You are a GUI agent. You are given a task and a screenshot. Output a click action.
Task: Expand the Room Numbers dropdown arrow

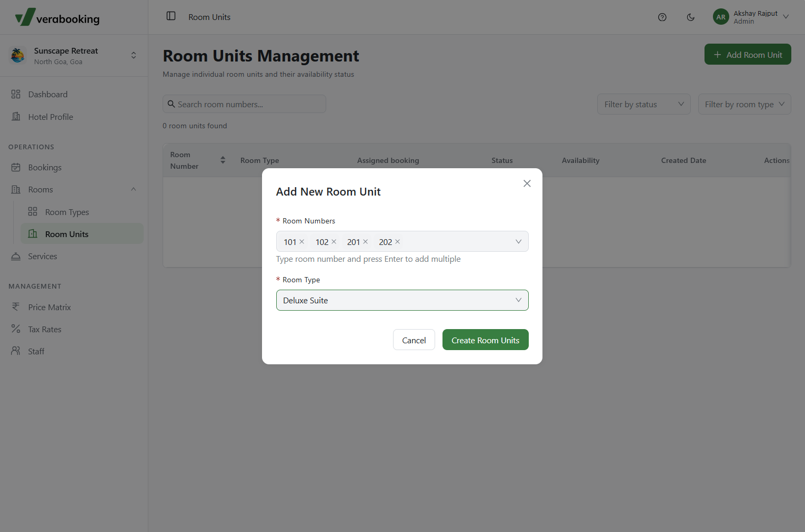(x=518, y=242)
